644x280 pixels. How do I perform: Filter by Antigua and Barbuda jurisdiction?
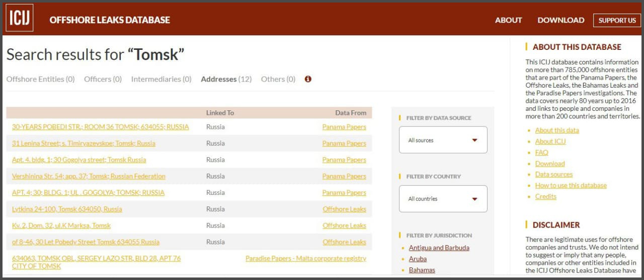click(x=439, y=248)
